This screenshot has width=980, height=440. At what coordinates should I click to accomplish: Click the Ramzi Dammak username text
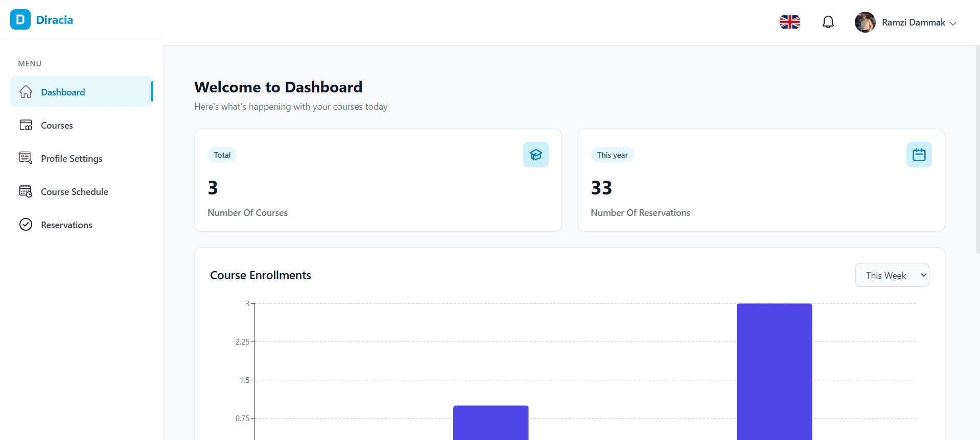(x=913, y=22)
